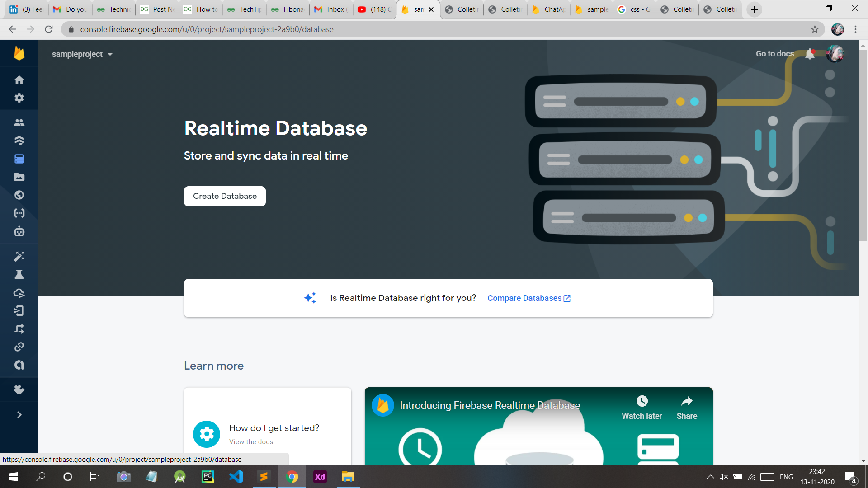Click the browser address bar URL
This screenshot has width=868, height=488.
point(207,29)
